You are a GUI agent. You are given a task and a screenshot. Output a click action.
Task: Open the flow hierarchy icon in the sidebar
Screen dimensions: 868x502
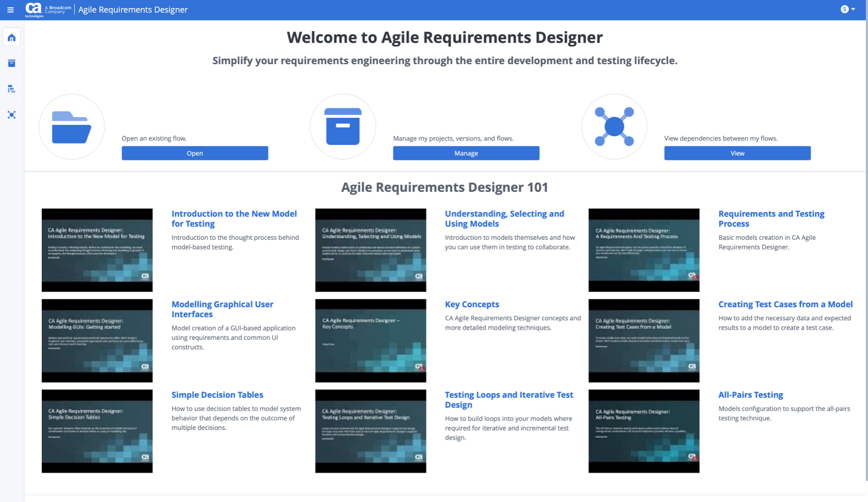(12, 89)
